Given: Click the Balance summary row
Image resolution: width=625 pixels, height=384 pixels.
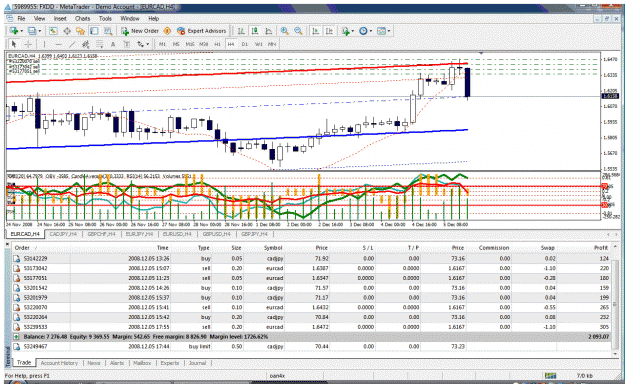Looking at the screenshot, I should point(312,337).
